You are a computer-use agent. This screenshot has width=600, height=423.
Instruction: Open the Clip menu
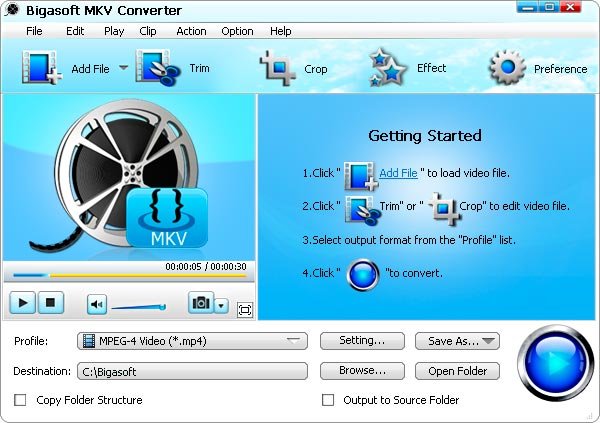(148, 31)
